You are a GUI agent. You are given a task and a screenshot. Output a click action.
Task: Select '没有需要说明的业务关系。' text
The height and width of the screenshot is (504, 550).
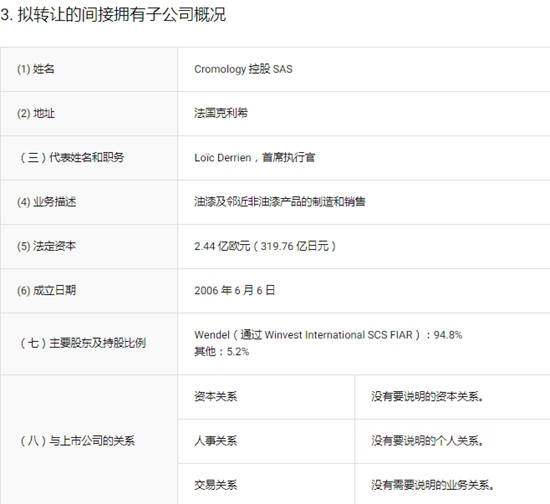433,485
